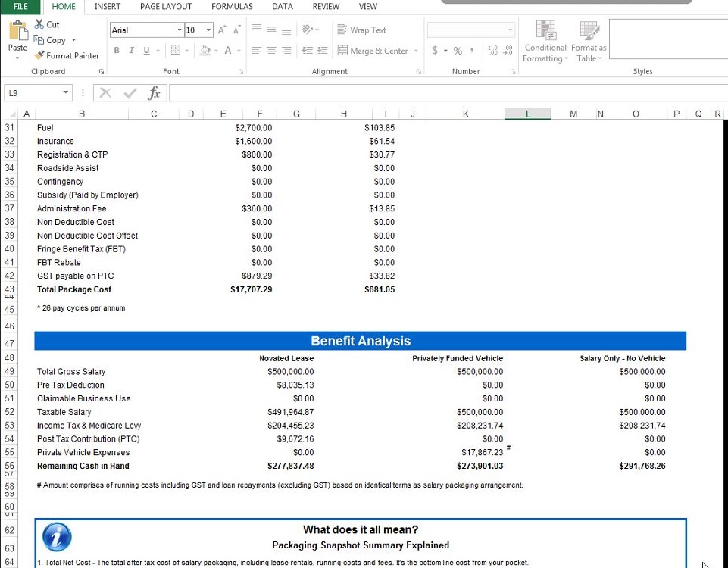Viewport: 728px width, 568px height.
Task: Switch to PAGE LAYOUT tab
Action: (x=166, y=7)
